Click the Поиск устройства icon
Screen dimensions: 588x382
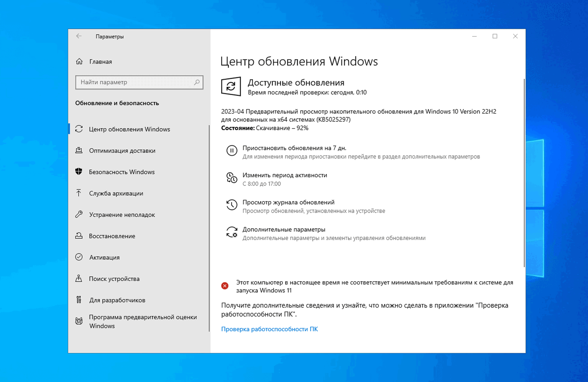[79, 278]
